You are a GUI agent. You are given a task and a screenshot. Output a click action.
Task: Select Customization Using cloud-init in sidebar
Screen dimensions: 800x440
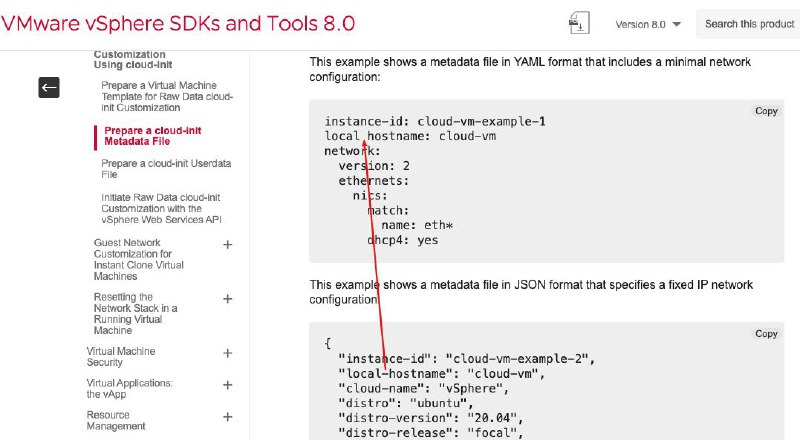tap(129, 60)
